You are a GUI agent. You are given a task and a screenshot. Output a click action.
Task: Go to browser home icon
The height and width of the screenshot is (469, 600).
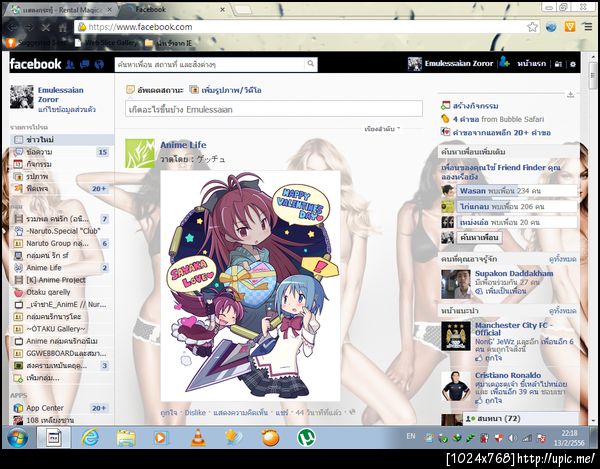[62, 27]
